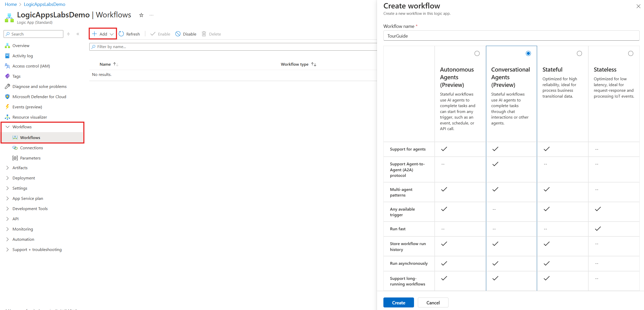Viewport: 644px width, 310px height.
Task: Click Disable on the toolbar
Action: [x=186, y=34]
